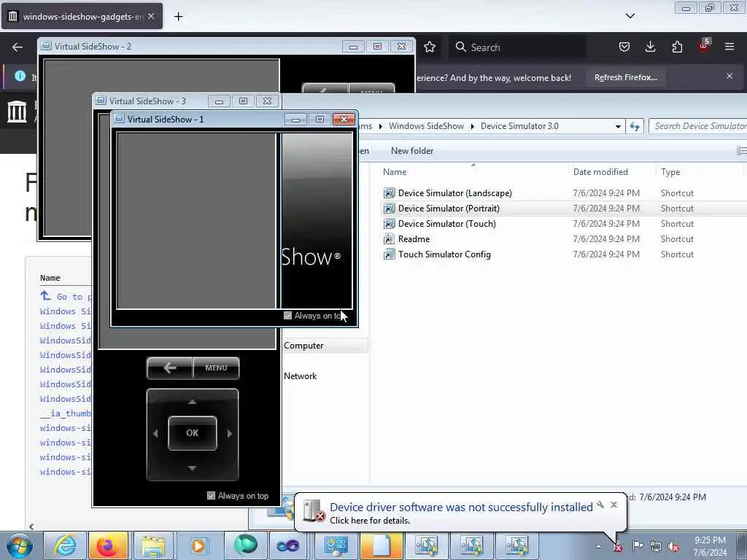The width and height of the screenshot is (747, 560).
Task: Click muted volume icon in system tray
Action: tap(673, 547)
